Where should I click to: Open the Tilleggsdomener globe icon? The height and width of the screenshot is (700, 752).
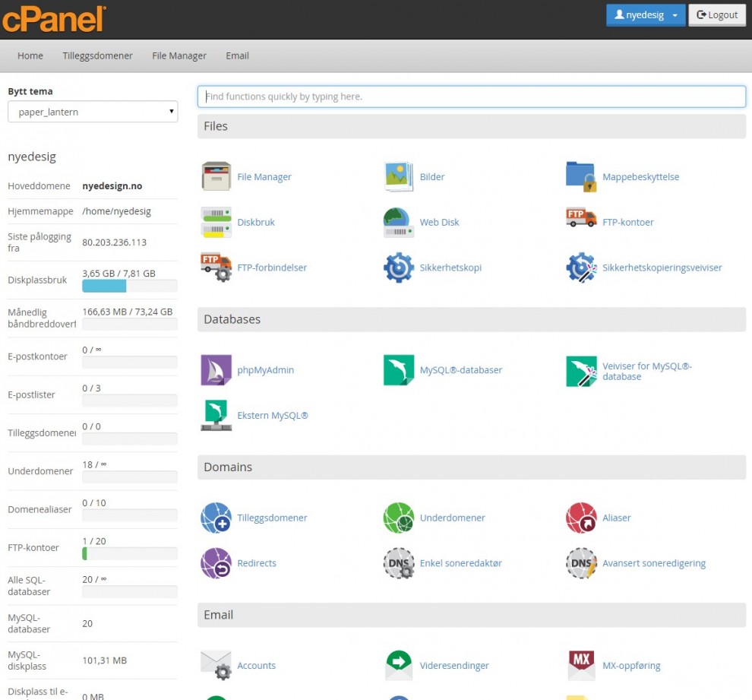click(216, 518)
